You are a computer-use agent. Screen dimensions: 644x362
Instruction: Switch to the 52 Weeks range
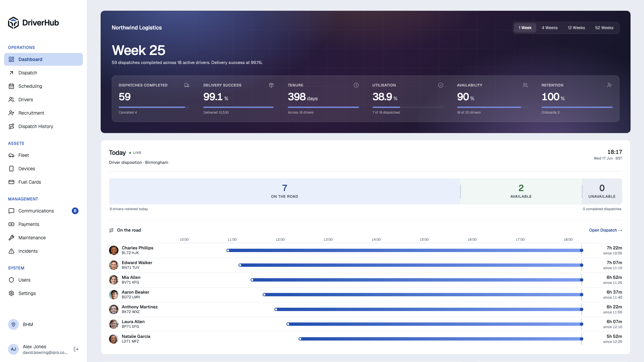pyautogui.click(x=604, y=28)
